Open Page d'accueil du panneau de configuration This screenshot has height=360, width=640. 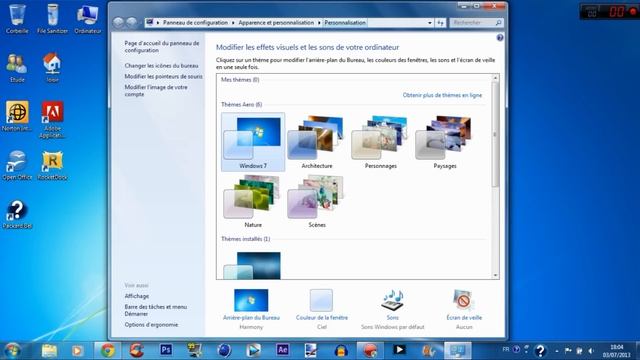pyautogui.click(x=162, y=47)
